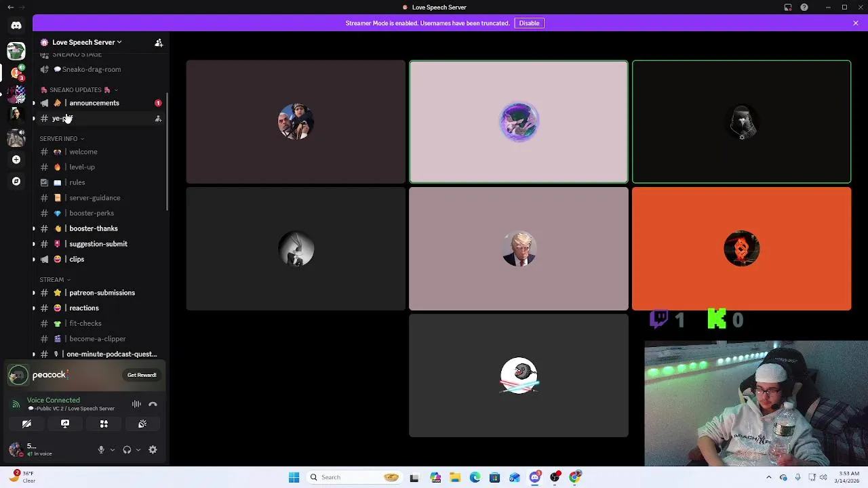
Task: Open the Discord help question mark icon
Action: pos(804,7)
